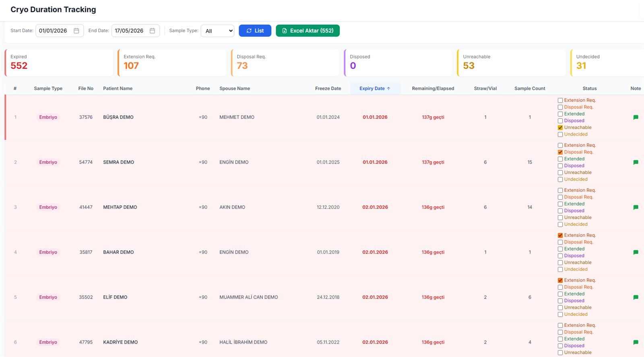Click file number 54774
This screenshot has width=644, height=357.
coord(86,162)
